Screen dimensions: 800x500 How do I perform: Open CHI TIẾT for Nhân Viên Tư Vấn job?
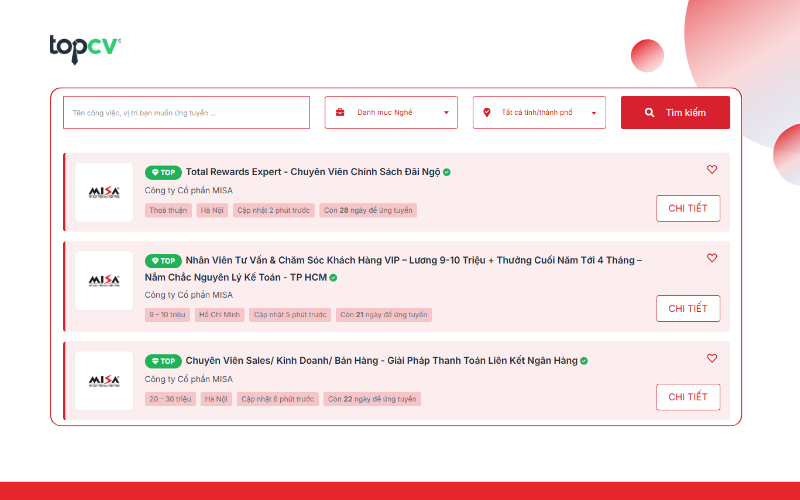(688, 308)
